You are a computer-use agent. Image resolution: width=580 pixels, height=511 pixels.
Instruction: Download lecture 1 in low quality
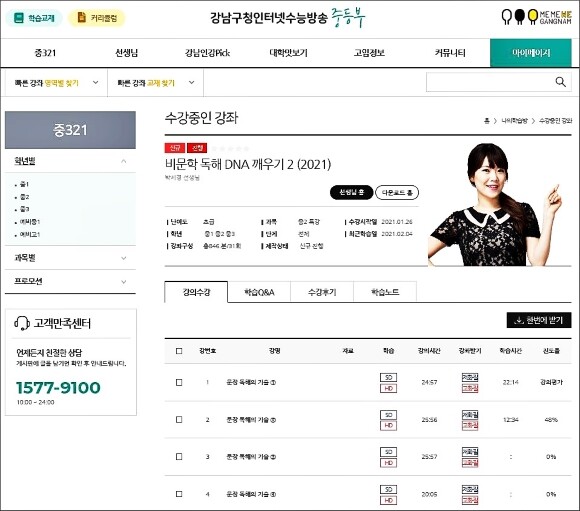coord(470,377)
